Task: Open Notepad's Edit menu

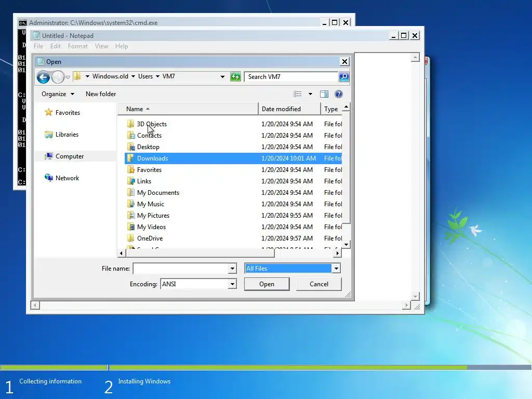Action: [x=55, y=46]
